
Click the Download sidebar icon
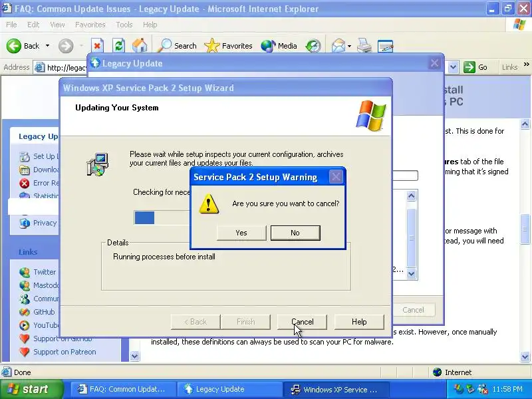(x=25, y=170)
